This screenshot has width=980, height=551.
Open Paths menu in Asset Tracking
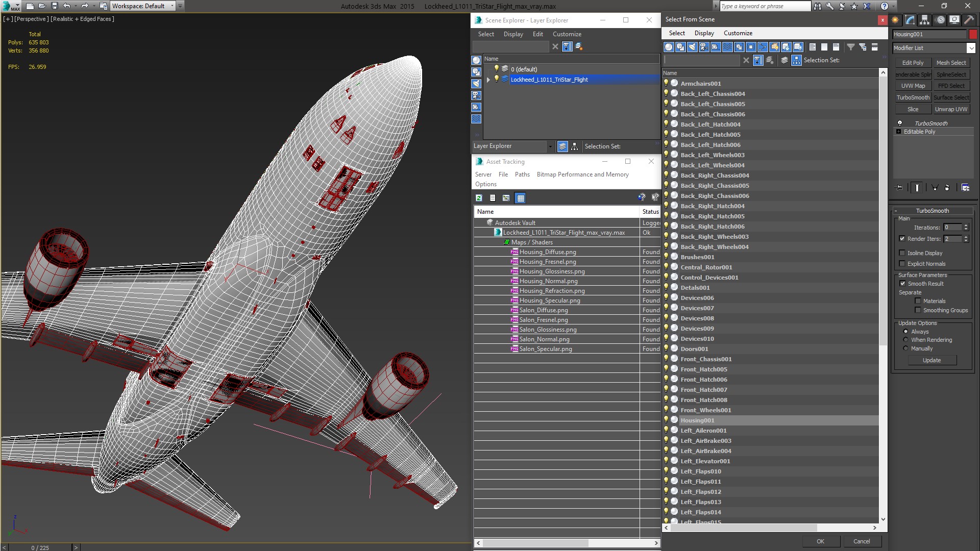tap(522, 174)
